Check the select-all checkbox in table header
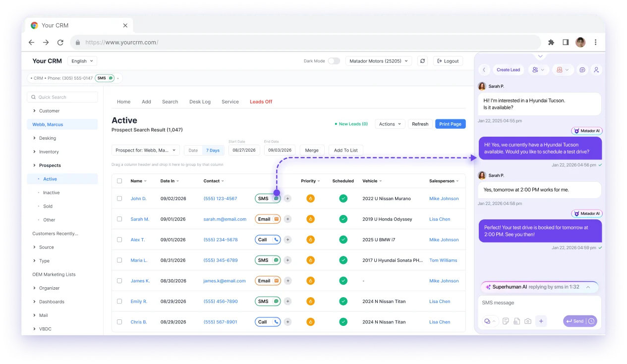 coord(119,181)
